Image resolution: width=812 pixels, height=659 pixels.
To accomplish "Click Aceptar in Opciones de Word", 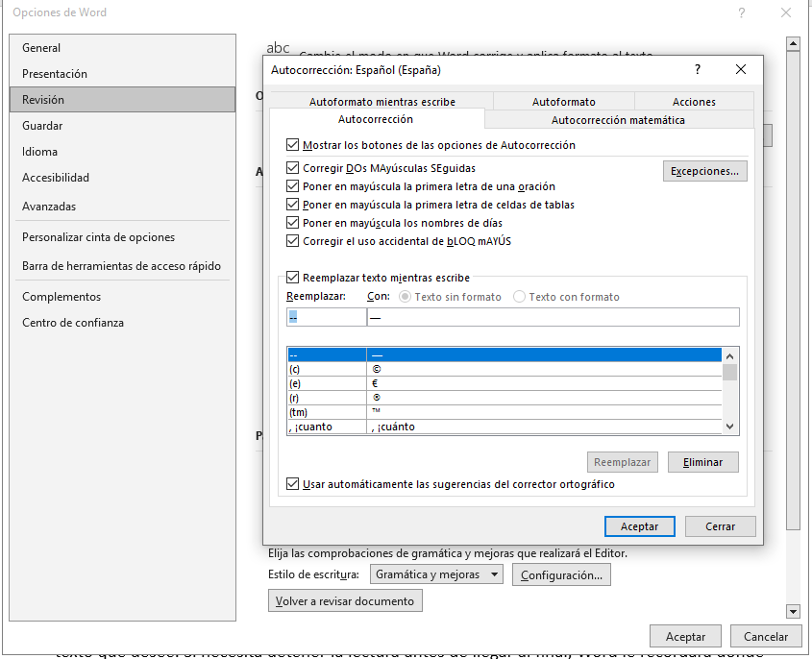I will (685, 636).
